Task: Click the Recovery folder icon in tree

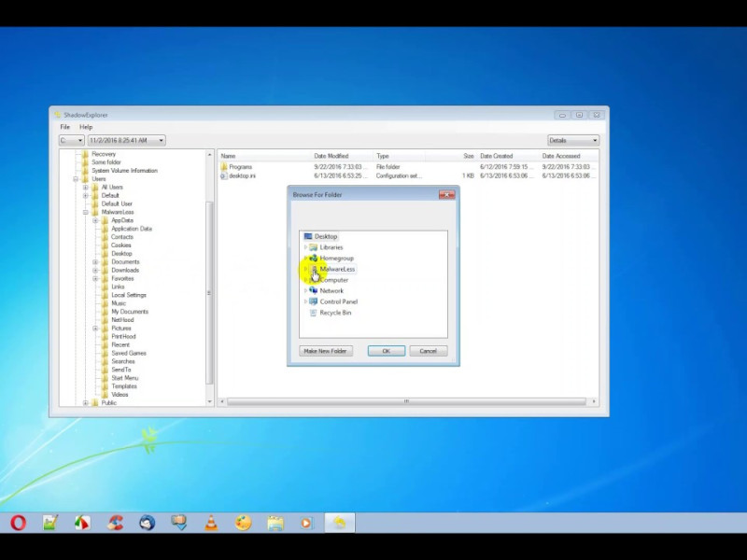Action: pos(85,154)
